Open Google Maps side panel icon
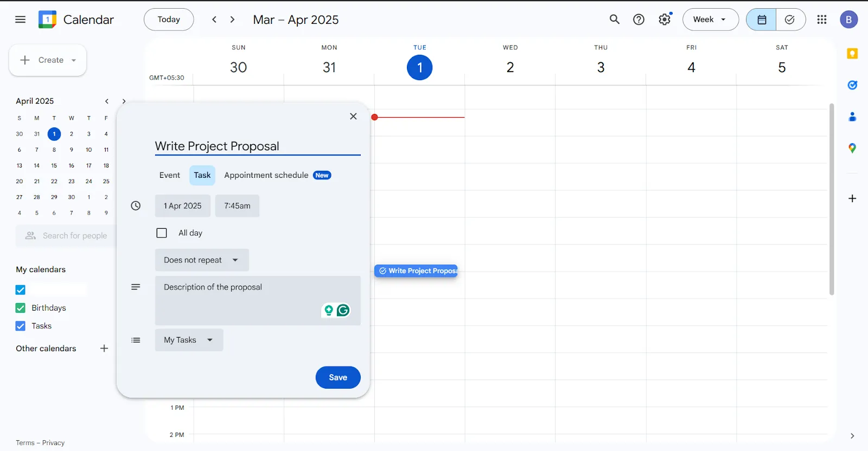Screen dimensions: 868x451 pyautogui.click(x=852, y=148)
